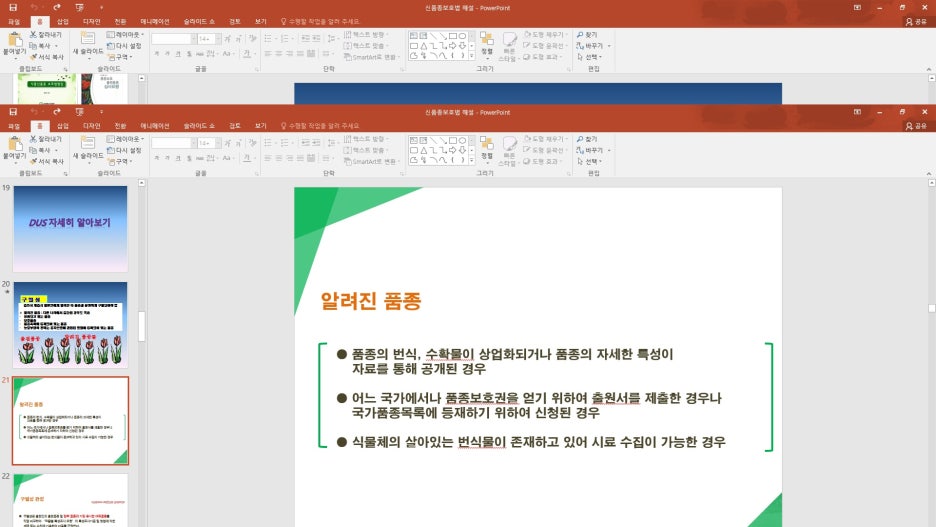
Task: Open Font dialog launcher in the front window ribbon
Action: click(x=257, y=174)
